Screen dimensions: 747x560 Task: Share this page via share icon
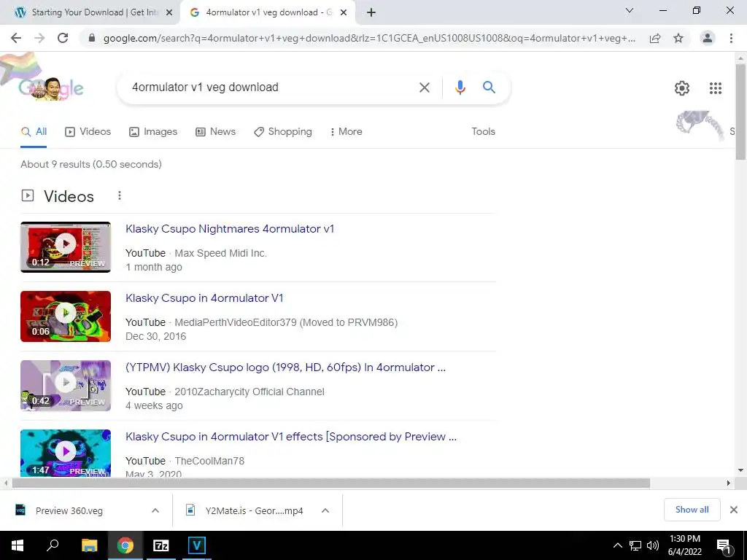pos(655,38)
